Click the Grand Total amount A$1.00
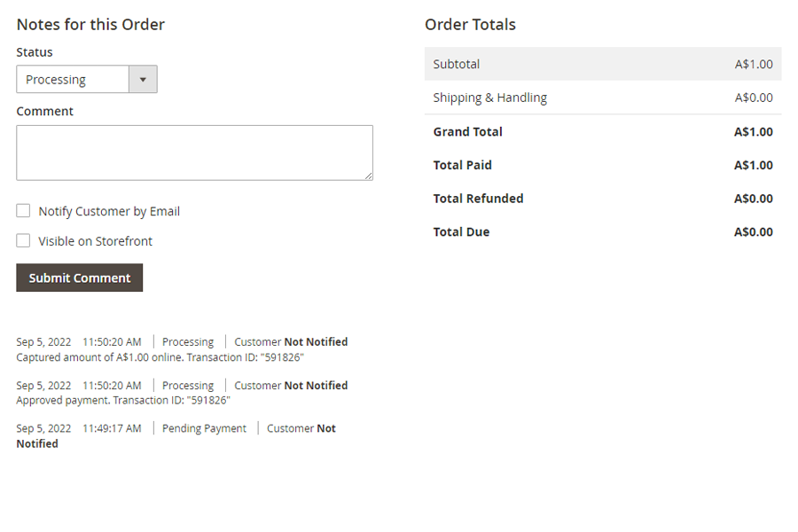 [x=753, y=132]
